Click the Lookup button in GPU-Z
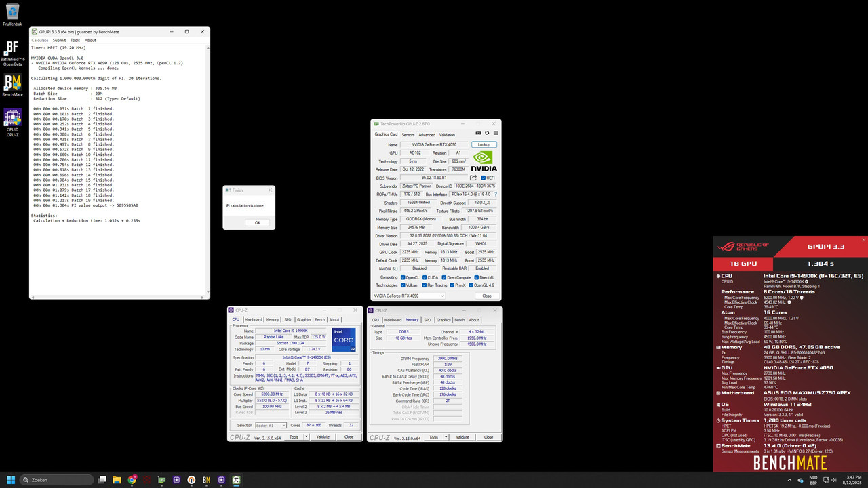The height and width of the screenshot is (488, 868). pos(484,145)
